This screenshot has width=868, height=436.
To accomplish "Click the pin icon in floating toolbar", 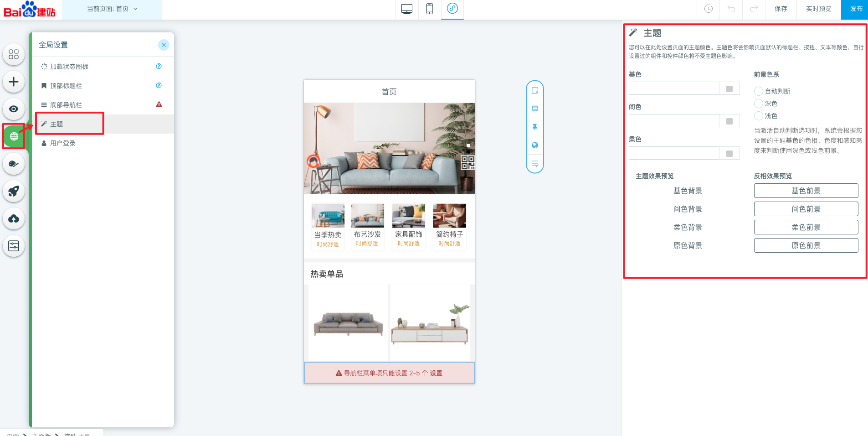I will [x=535, y=127].
